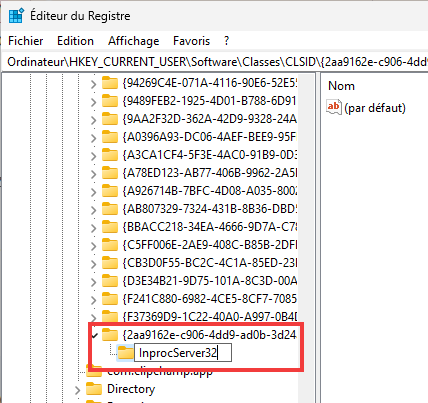Expand the {BBACC218-34EA-4666 key
The image size is (428, 403).
93,228
